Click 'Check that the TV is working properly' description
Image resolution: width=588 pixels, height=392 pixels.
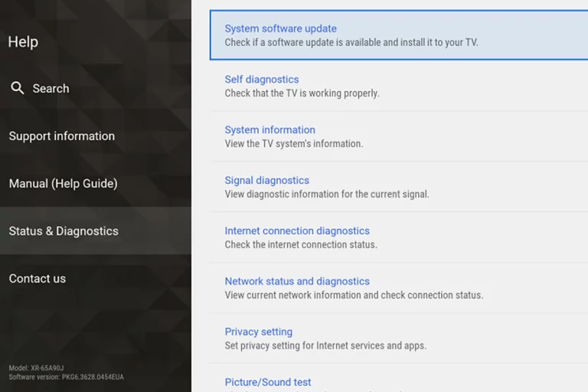point(302,93)
